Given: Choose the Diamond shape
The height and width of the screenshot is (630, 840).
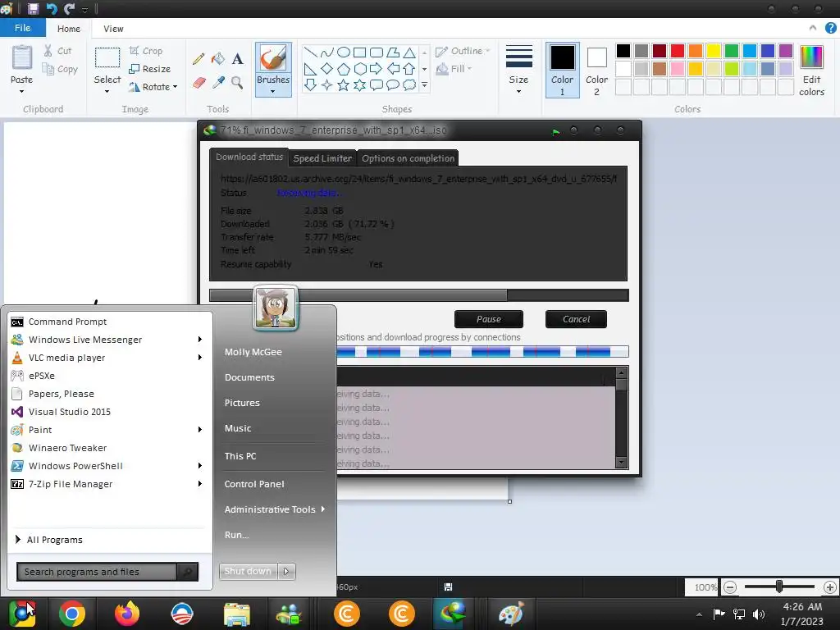Looking at the screenshot, I should click(326, 69).
